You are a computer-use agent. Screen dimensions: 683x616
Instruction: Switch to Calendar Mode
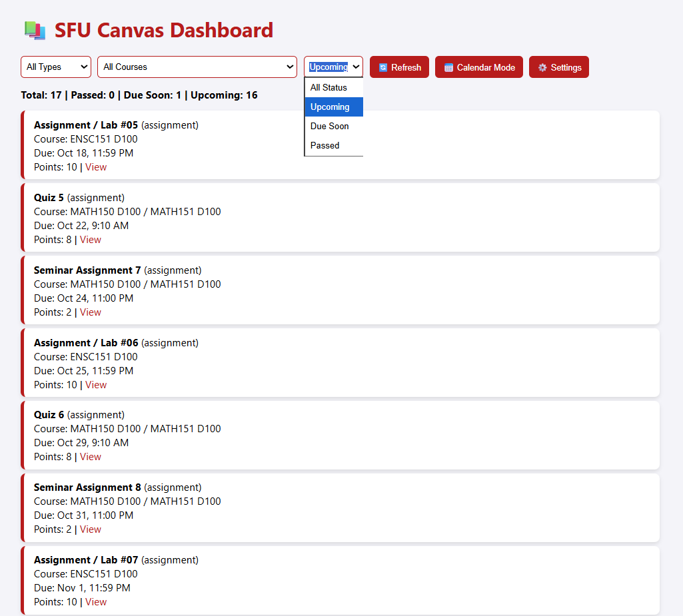coord(478,67)
